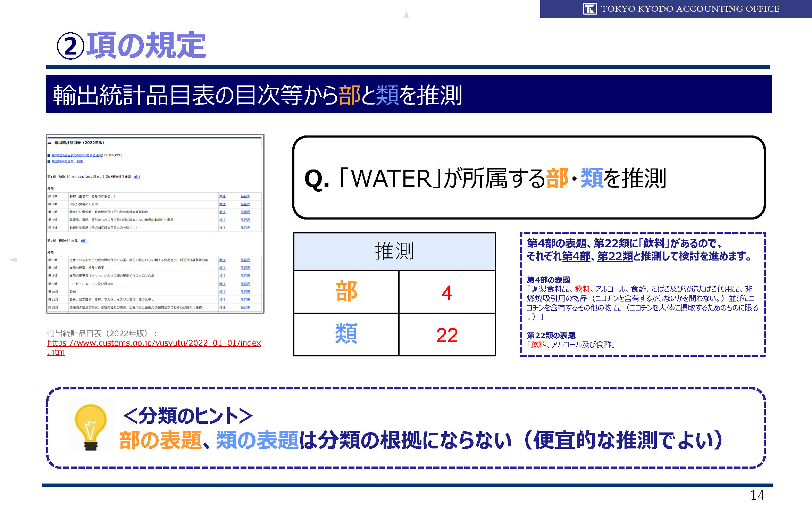Click the arrow bullet beside 輸出関係他法令一覧表
This screenshot has width=812, height=520.
pyautogui.click(x=49, y=161)
